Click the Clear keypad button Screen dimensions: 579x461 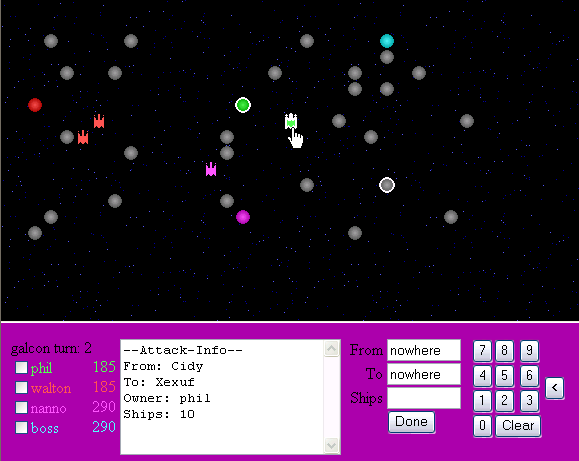pos(518,426)
